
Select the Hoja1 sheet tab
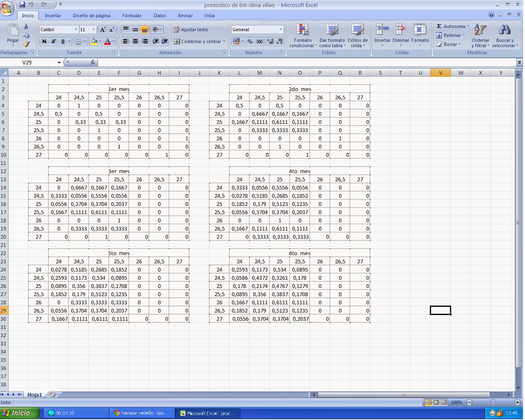coord(34,395)
